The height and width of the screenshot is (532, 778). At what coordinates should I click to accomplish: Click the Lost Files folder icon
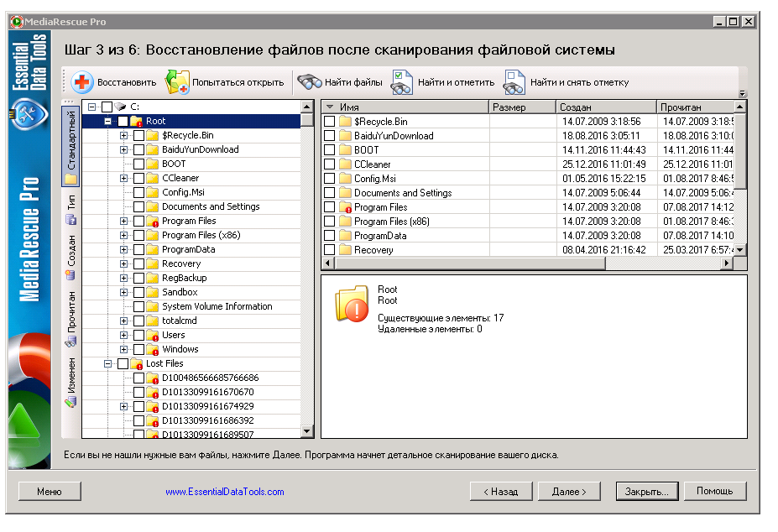pos(137,364)
